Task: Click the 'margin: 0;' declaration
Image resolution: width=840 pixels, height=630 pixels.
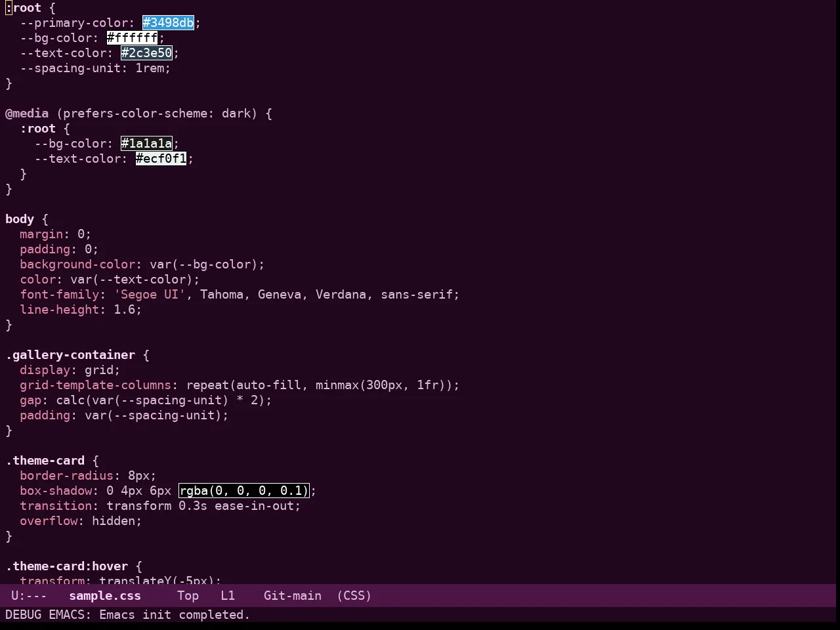Action: click(56, 234)
